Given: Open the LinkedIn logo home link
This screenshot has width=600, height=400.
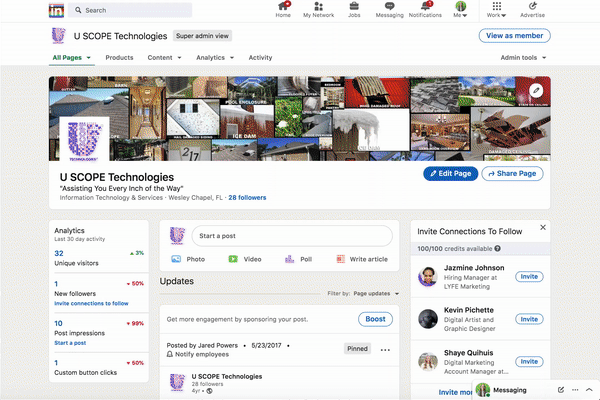Looking at the screenshot, I should (x=56, y=10).
